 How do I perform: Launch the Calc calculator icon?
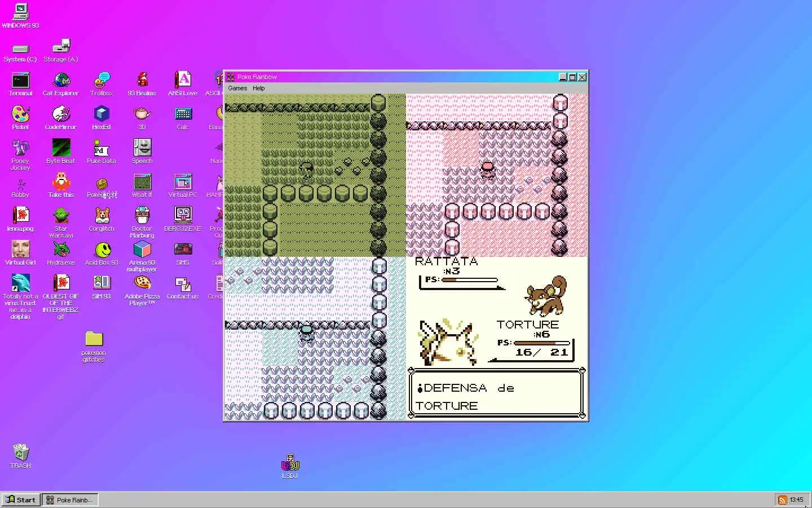[183, 118]
